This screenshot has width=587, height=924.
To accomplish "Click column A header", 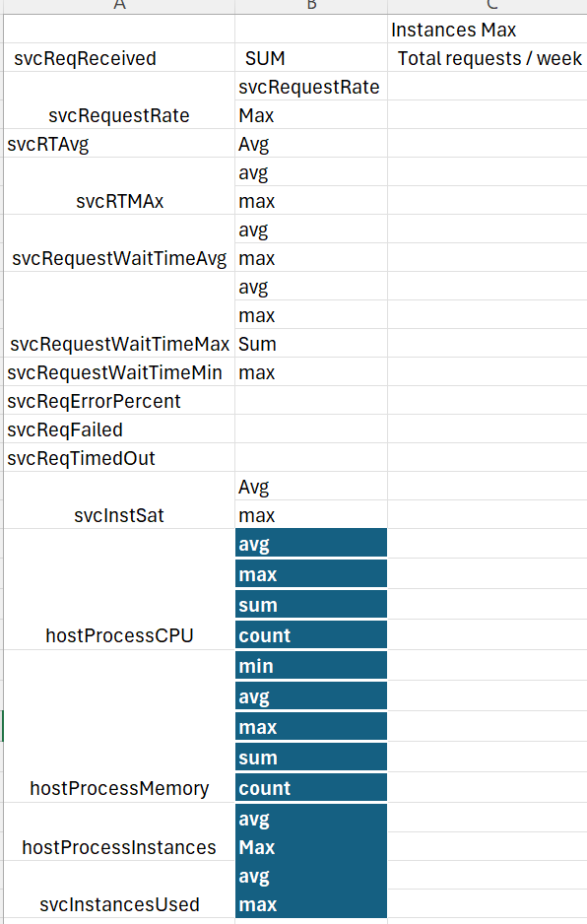I will (x=119, y=6).
